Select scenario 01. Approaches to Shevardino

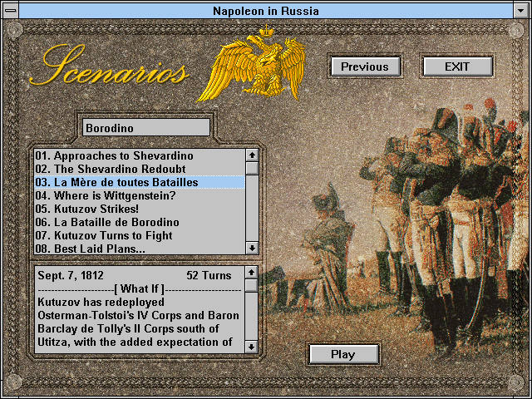140,155
